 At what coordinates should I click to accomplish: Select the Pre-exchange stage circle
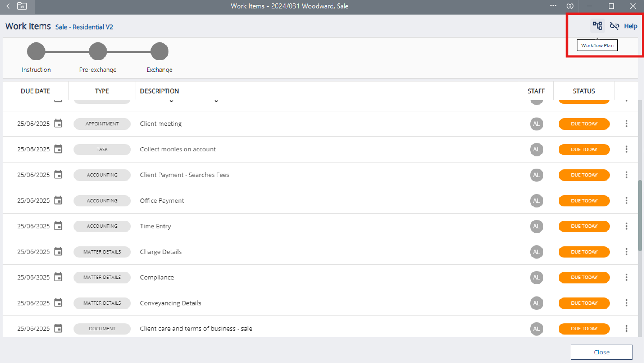pos(98,51)
